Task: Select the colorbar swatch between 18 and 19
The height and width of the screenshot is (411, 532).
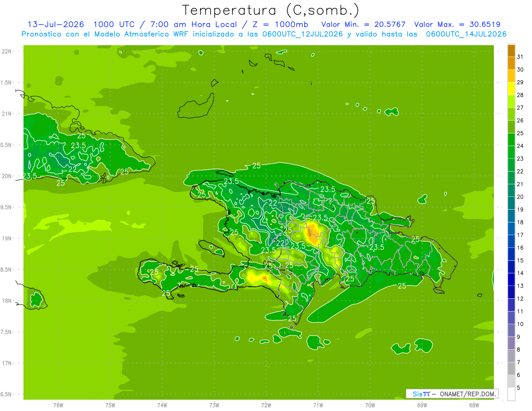Action: 511,216
